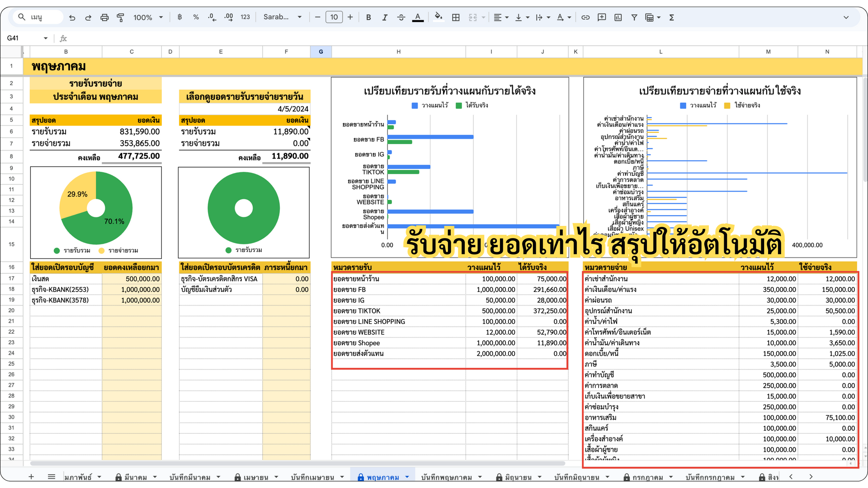
Task: Open the name box dropdown beside G41
Action: [45, 38]
